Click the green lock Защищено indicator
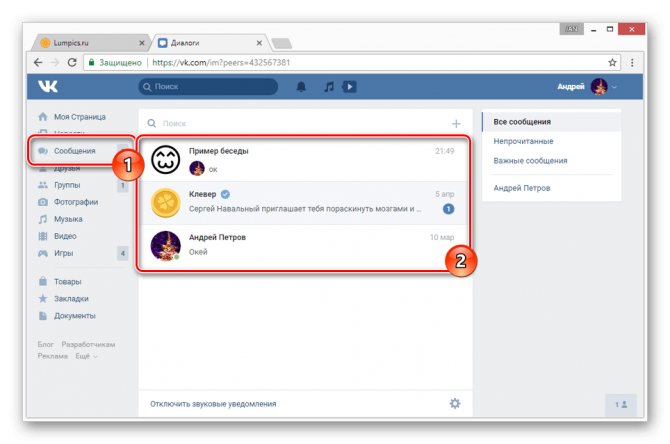Screen dimensions: 670x444 pos(115,62)
